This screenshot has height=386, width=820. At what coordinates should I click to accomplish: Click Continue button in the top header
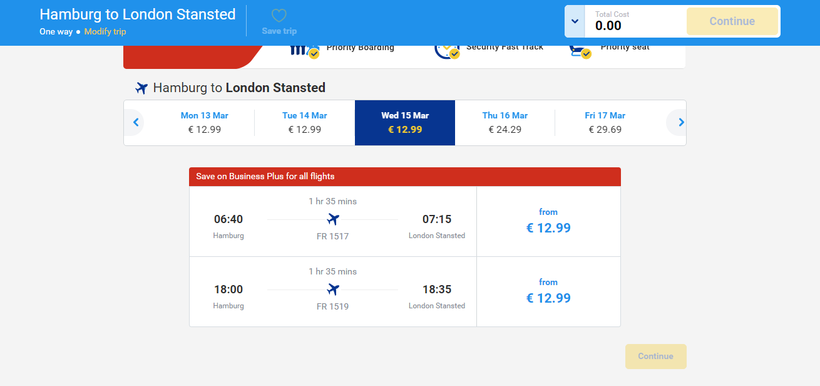click(x=732, y=21)
